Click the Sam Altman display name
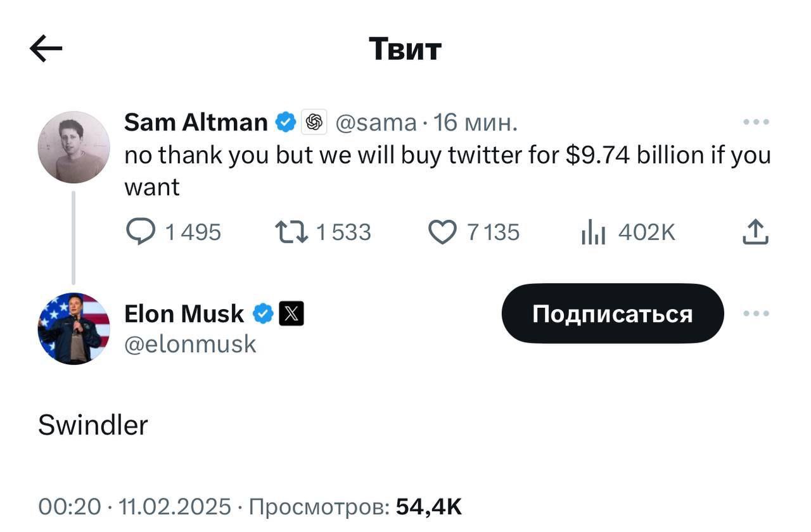 (196, 122)
